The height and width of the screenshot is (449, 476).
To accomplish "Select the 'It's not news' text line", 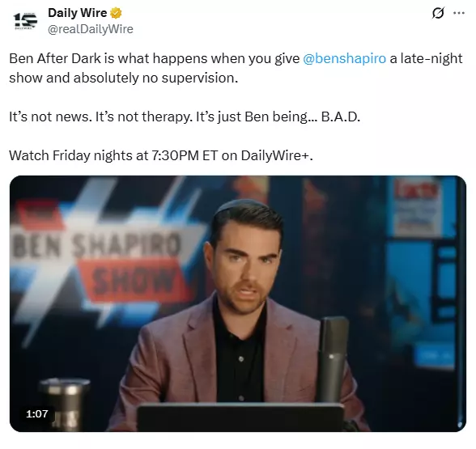I will [x=185, y=116].
